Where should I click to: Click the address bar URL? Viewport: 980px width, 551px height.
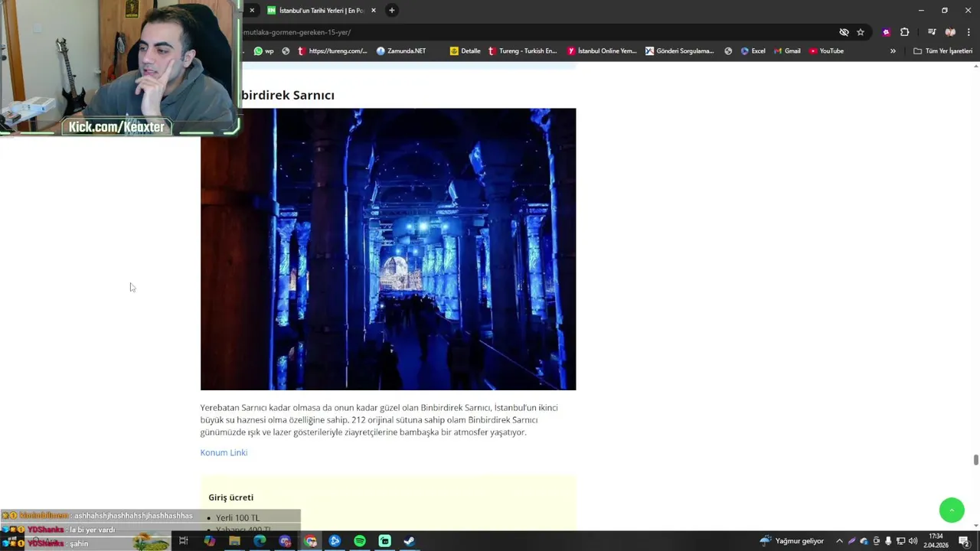pos(296,32)
